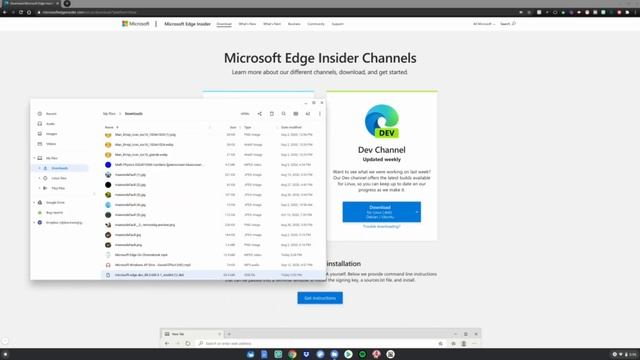
Task: Collapse the My files tree arrow
Action: coord(34,158)
